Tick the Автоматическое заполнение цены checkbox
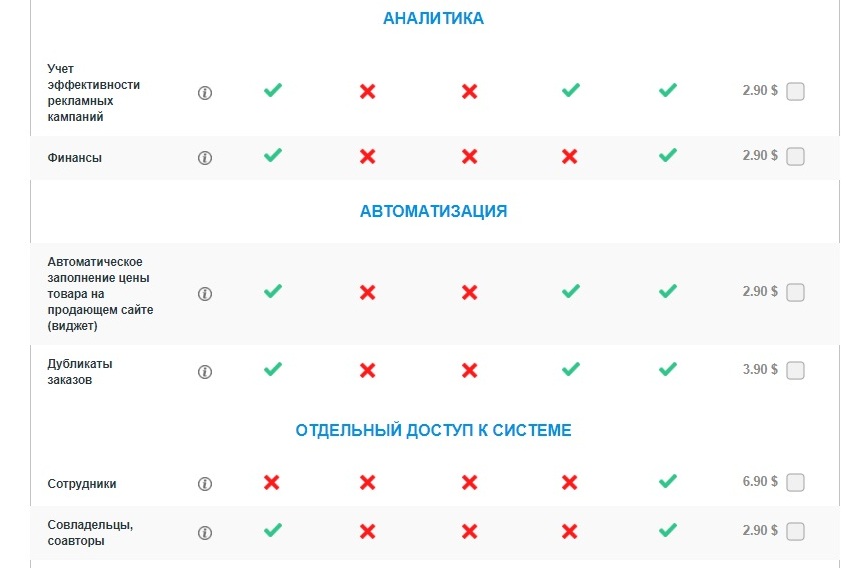The width and height of the screenshot is (865, 568). click(x=795, y=293)
